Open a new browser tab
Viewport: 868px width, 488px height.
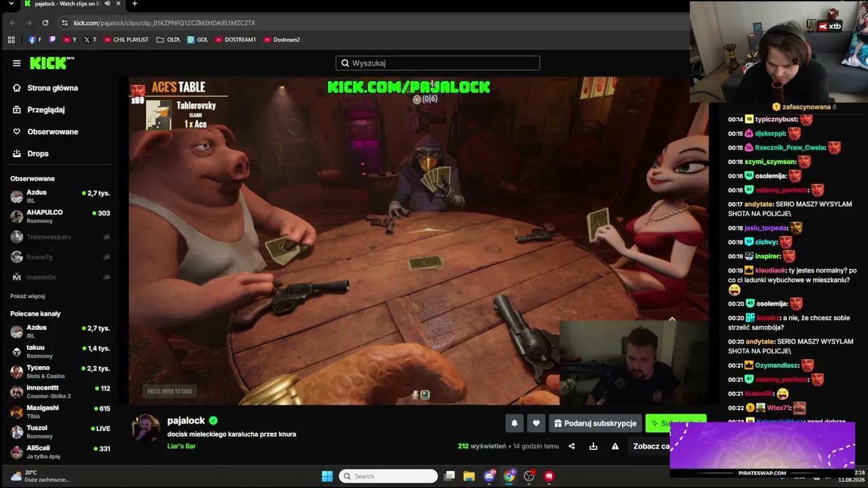(x=134, y=4)
